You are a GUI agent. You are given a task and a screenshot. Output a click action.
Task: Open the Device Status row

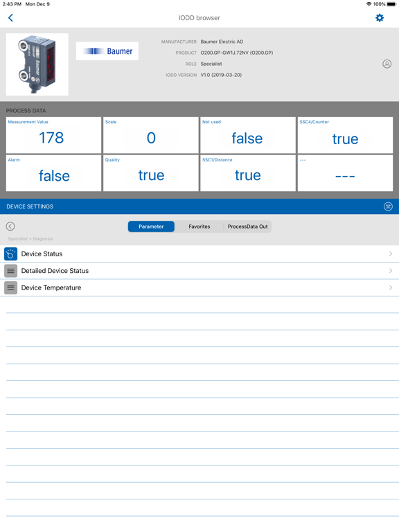pyautogui.click(x=199, y=254)
